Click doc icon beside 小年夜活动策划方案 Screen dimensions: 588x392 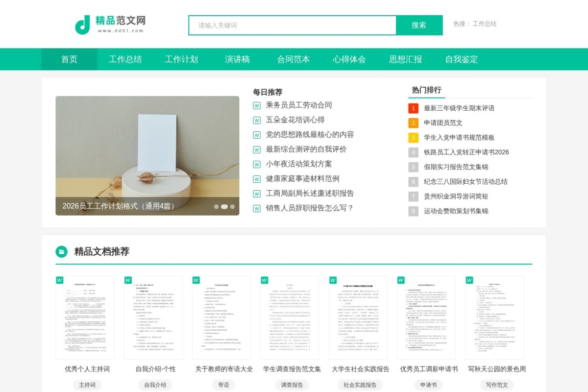click(257, 164)
